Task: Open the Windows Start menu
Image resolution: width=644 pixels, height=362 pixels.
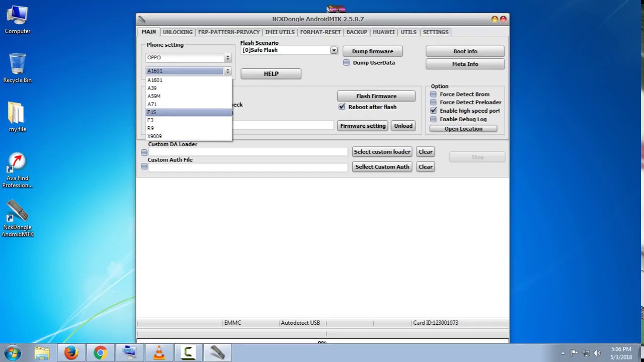Action: coord(12,353)
